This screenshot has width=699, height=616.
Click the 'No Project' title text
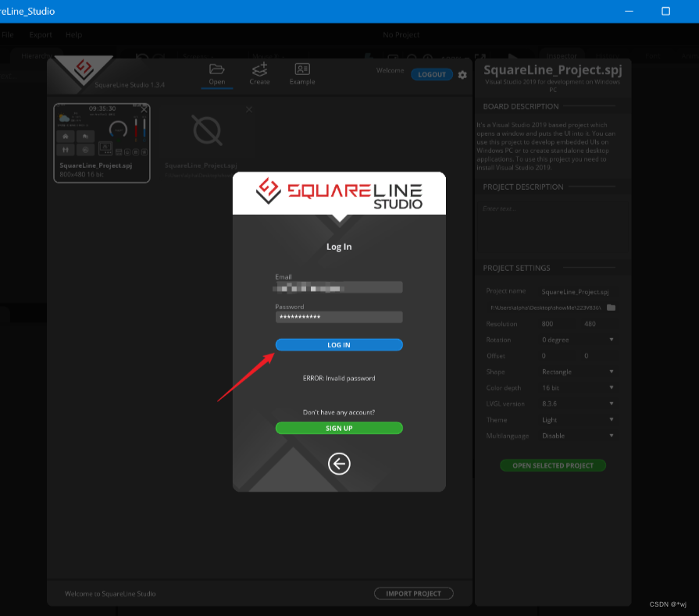[x=401, y=35]
